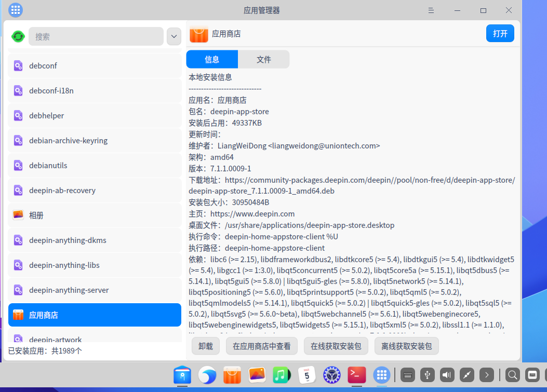The height and width of the screenshot is (392, 547).
Task: Click the 安装后占用: 49337KB line
Action: 225,123
